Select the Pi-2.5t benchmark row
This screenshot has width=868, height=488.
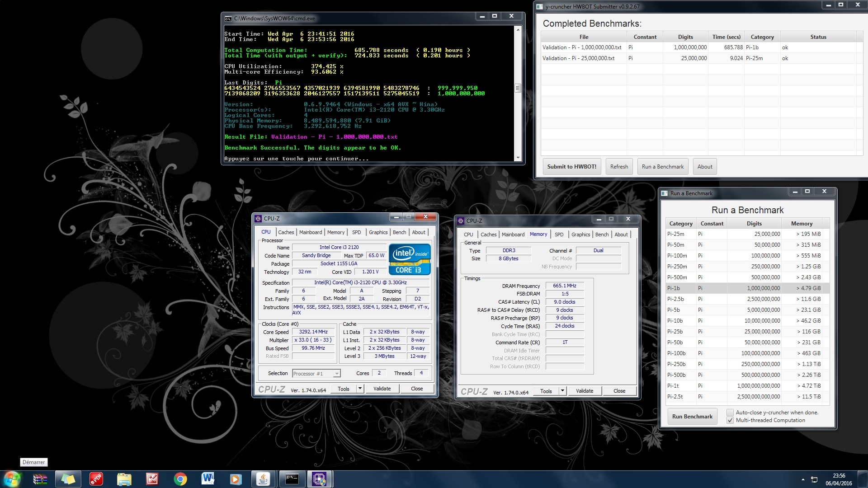(x=747, y=397)
